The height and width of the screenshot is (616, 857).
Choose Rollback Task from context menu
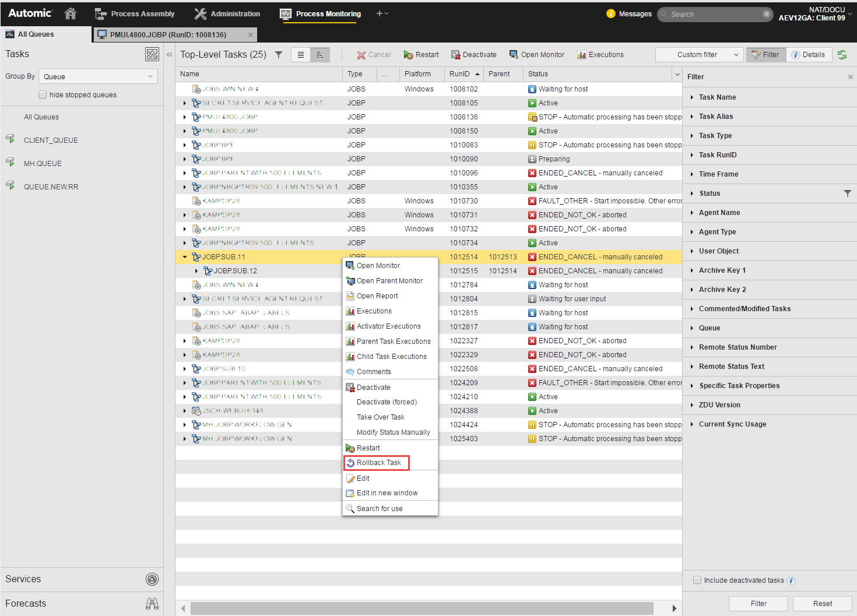[378, 463]
